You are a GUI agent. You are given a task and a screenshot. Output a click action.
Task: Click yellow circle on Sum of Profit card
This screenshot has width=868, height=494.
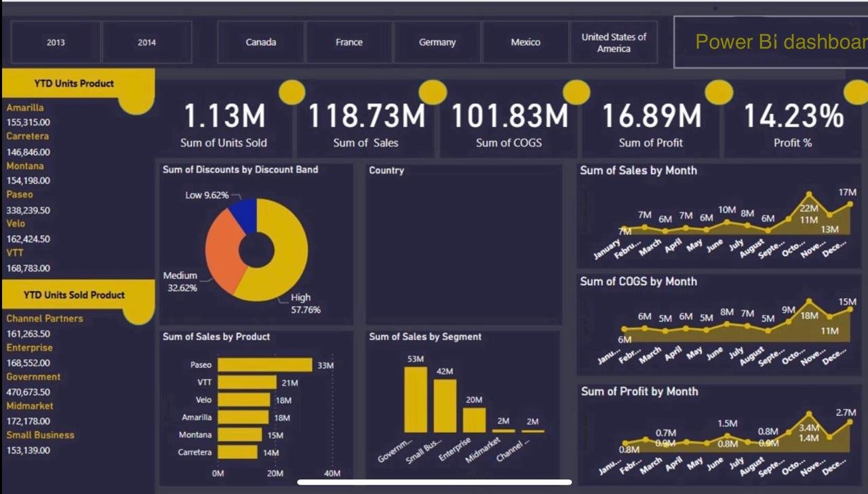click(719, 92)
